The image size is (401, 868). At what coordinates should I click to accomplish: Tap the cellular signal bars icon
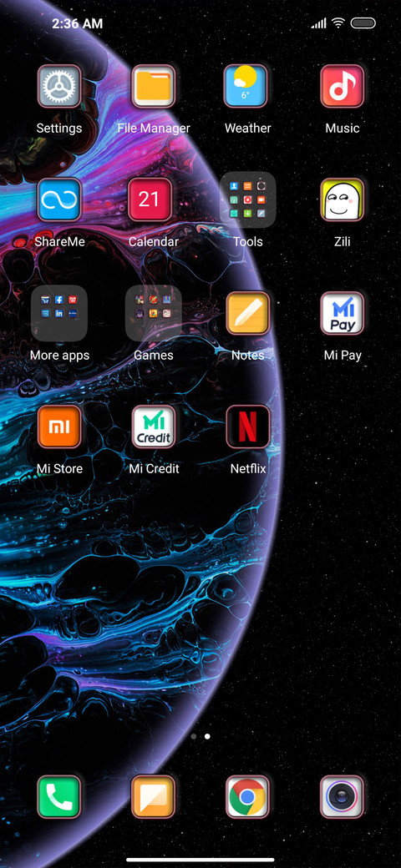318,23
